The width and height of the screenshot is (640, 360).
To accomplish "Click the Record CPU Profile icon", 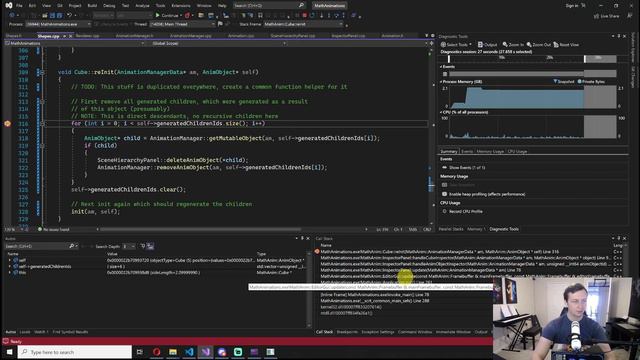I will 444,211.
